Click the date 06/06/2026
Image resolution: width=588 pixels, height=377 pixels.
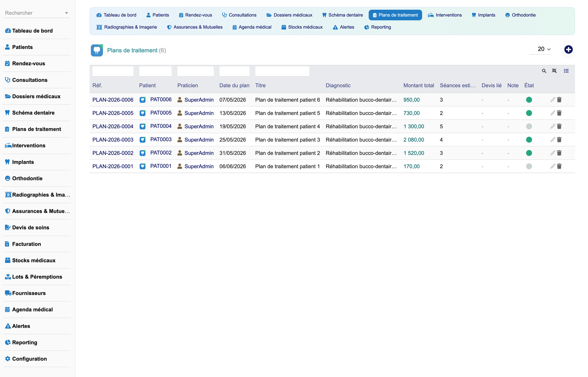tap(233, 166)
